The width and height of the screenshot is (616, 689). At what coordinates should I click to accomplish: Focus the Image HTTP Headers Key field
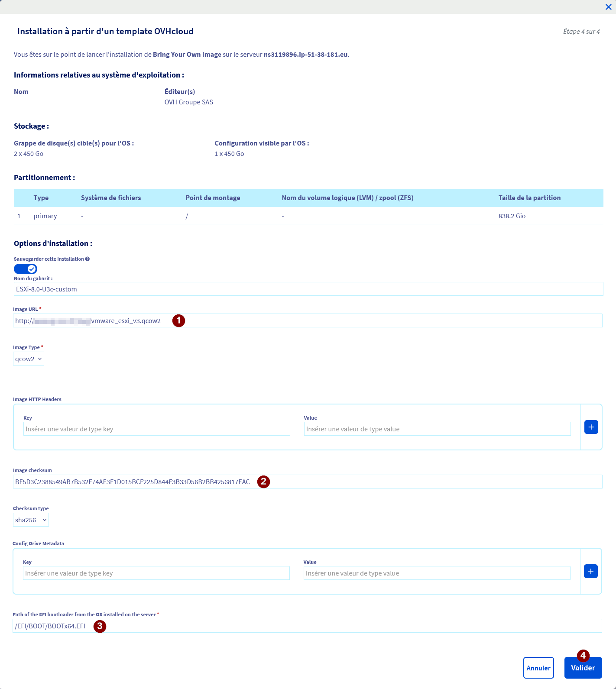[x=157, y=429]
